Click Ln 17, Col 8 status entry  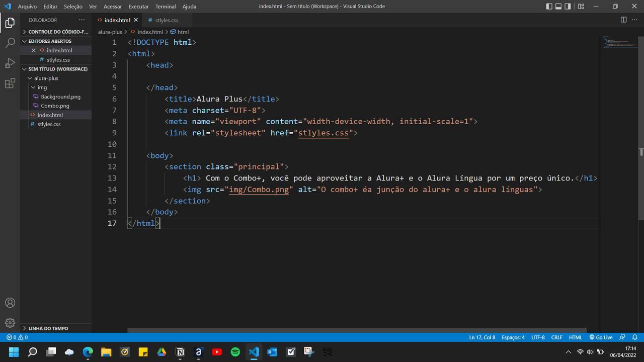click(x=482, y=337)
